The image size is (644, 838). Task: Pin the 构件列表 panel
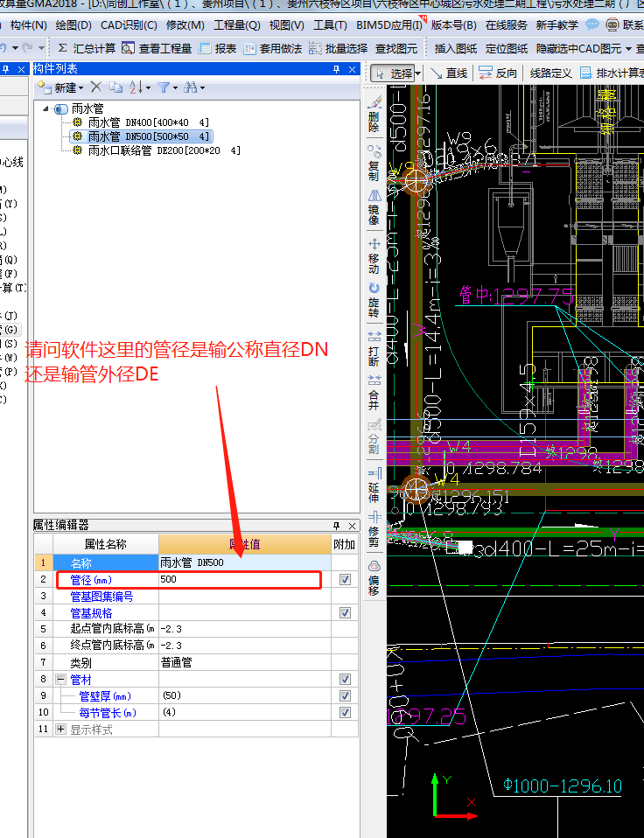[336, 69]
